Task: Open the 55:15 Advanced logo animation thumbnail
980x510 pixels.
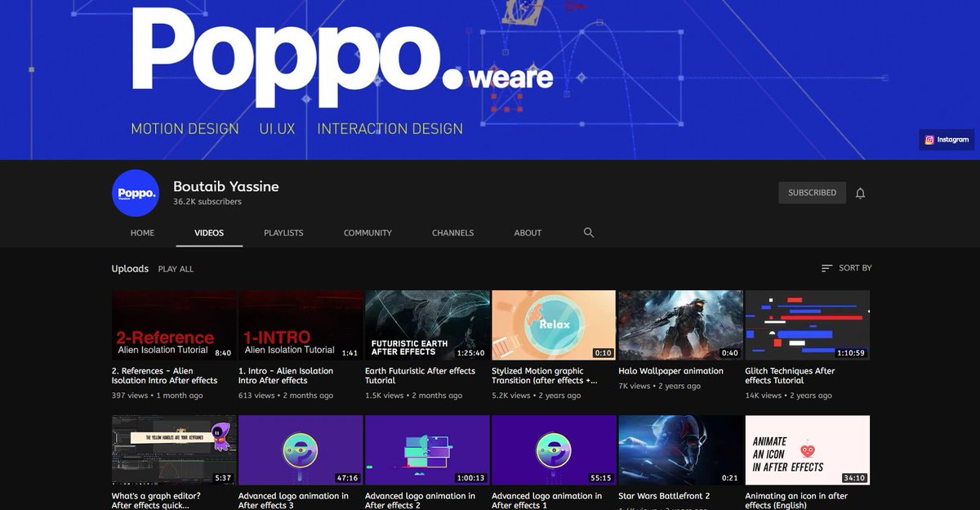Action: click(x=554, y=450)
